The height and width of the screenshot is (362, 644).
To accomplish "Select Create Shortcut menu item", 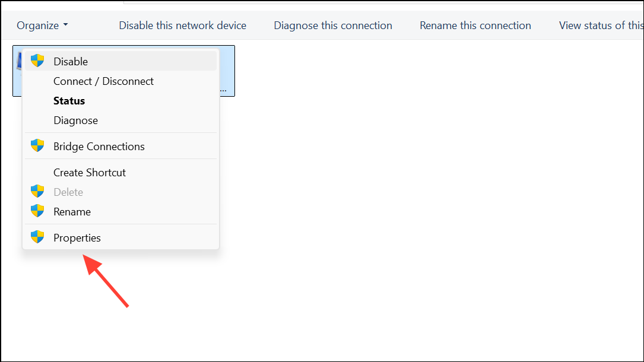I will (x=90, y=172).
